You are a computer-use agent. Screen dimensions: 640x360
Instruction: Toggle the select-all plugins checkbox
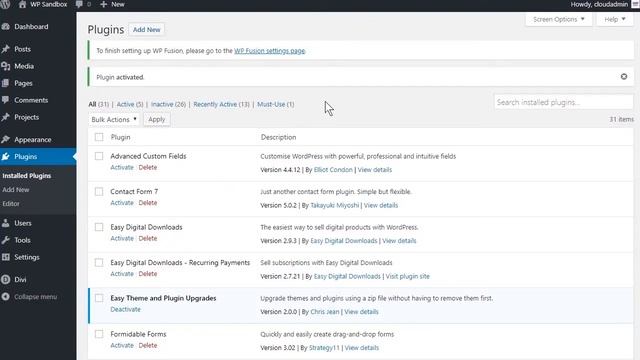99,137
